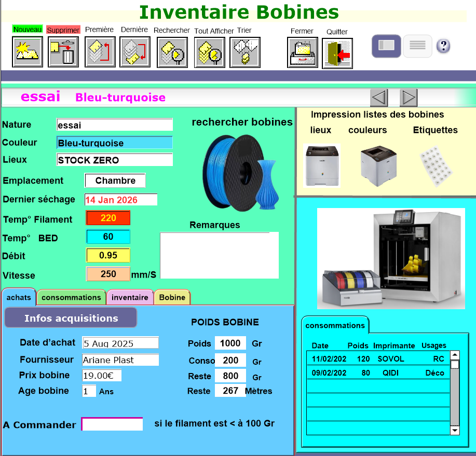The width and height of the screenshot is (476, 456).
Task: Click the Lieux field STOCK ZERO
Action: pos(115,160)
